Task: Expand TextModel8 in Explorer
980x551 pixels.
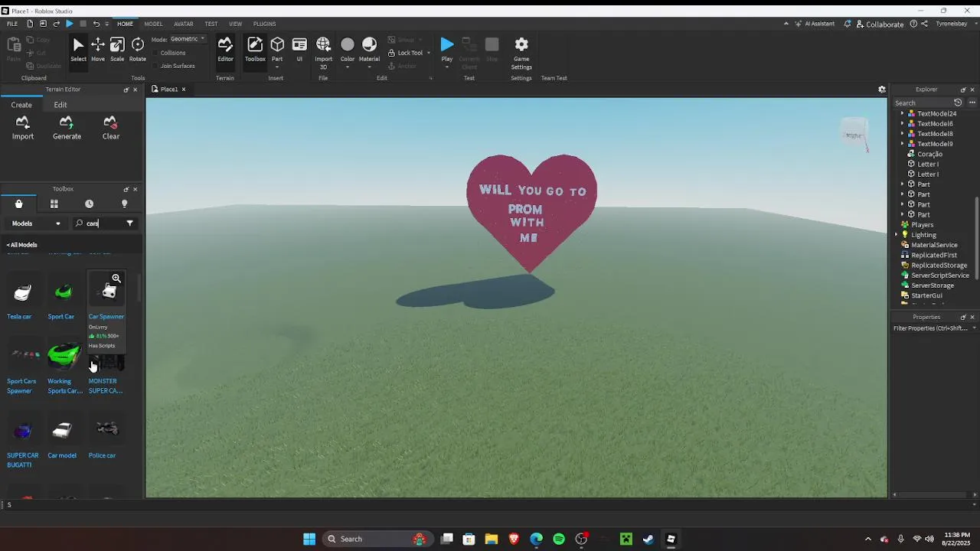Action: 902,134
